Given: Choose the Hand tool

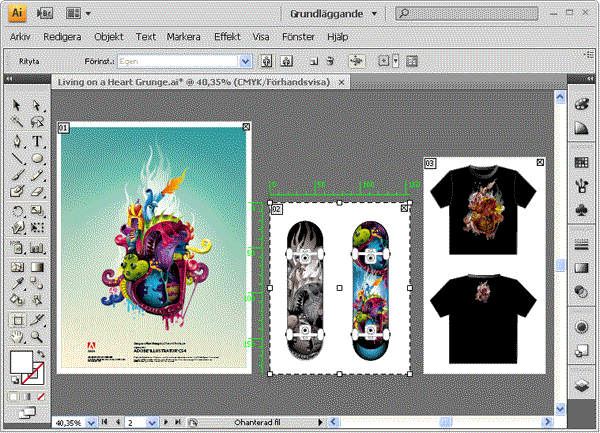Looking at the screenshot, I should (x=16, y=337).
